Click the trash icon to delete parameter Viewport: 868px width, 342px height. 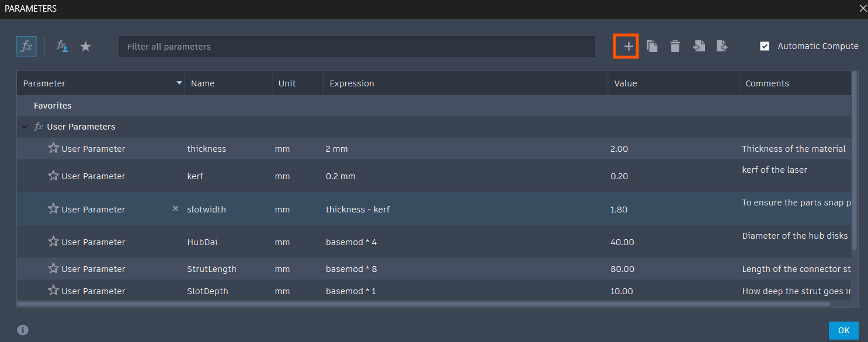(675, 47)
